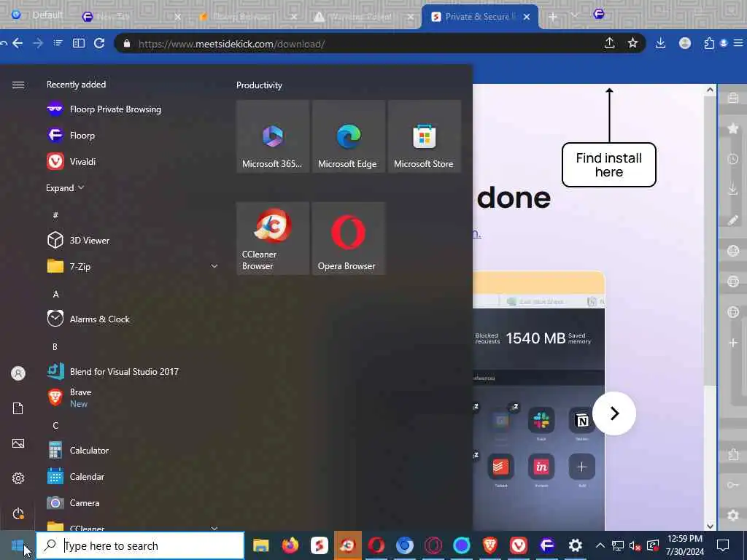
Task: Open Blend for Visual Studio 2017
Action: click(133, 371)
